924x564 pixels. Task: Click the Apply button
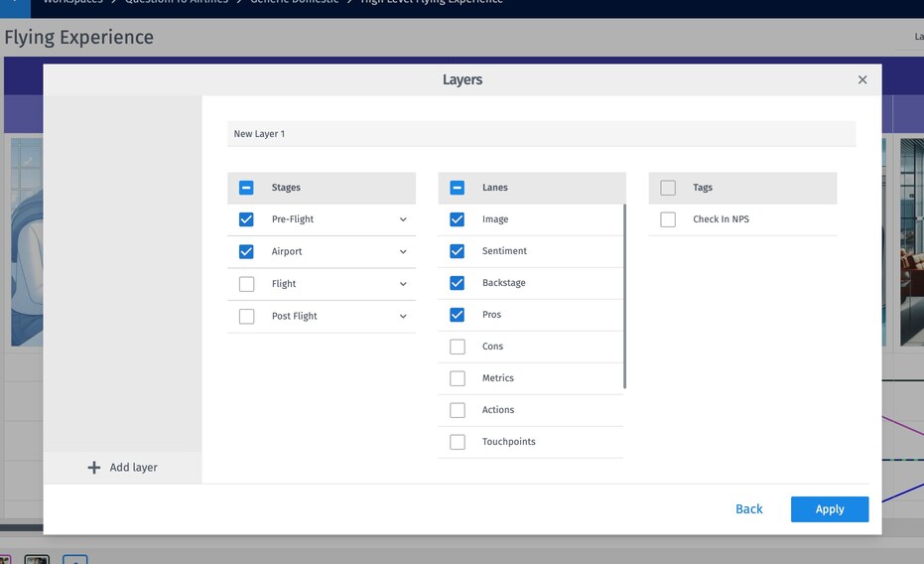point(830,509)
